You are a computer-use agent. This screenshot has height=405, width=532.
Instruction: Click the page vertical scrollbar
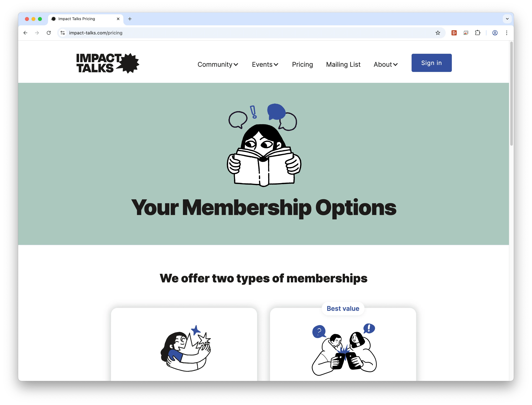point(511,94)
